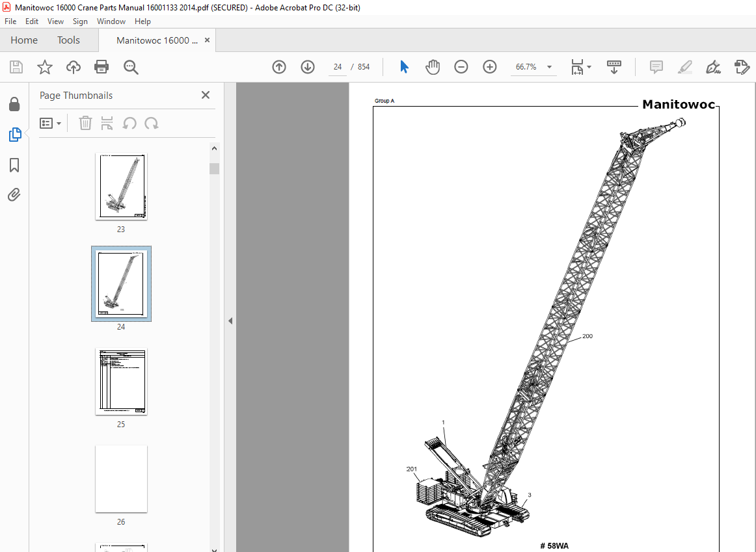Select page 24 thumbnail
This screenshot has height=552, width=756.
click(121, 283)
